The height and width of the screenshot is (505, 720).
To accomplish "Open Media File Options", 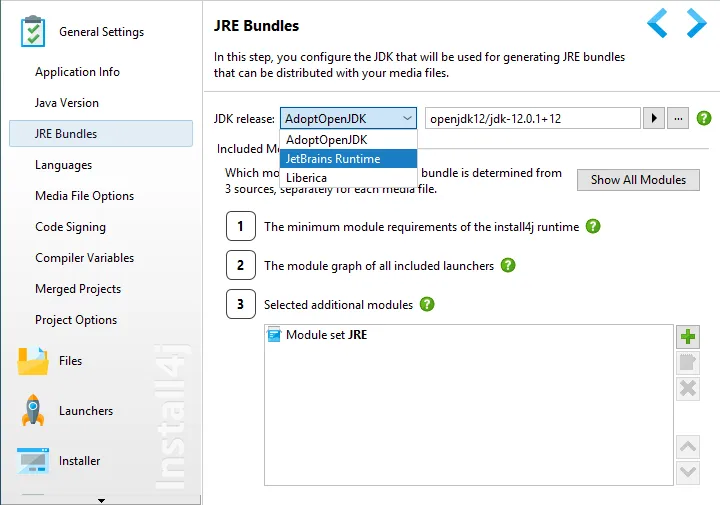I will [84, 196].
